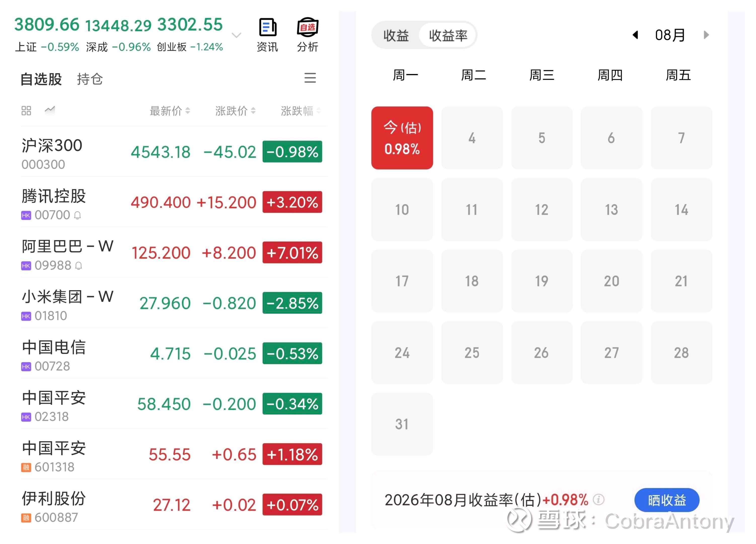The height and width of the screenshot is (544, 756).
Task: Open the 沪深300 stock row
Action: click(x=174, y=152)
